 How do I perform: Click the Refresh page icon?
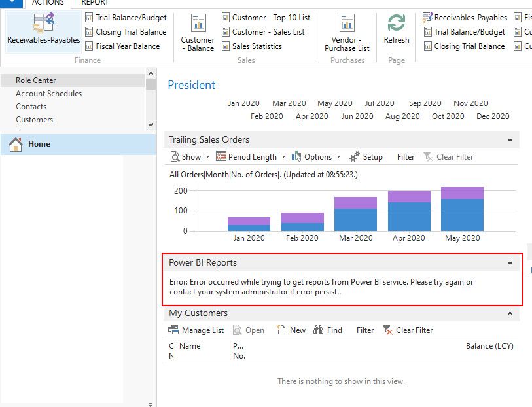(x=397, y=23)
